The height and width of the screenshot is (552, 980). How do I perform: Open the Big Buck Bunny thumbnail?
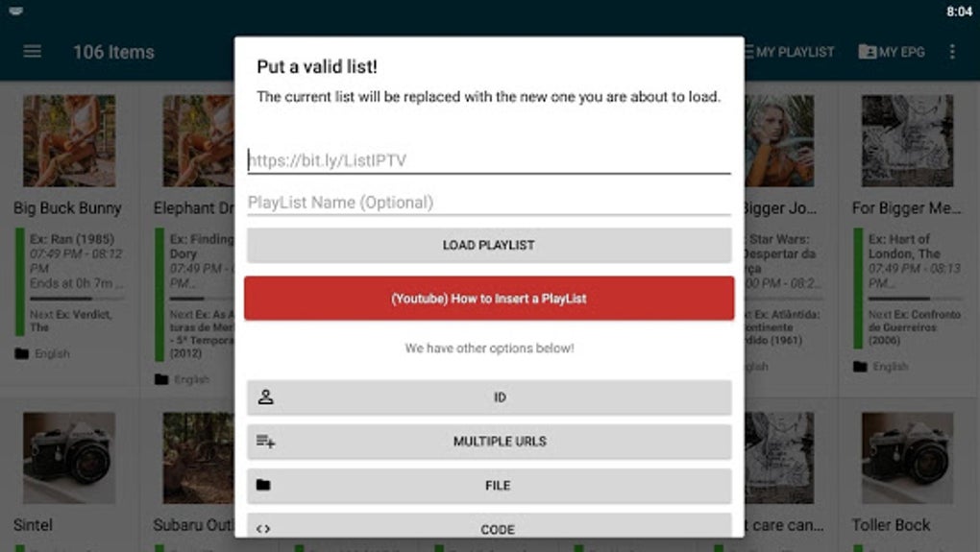pos(69,140)
